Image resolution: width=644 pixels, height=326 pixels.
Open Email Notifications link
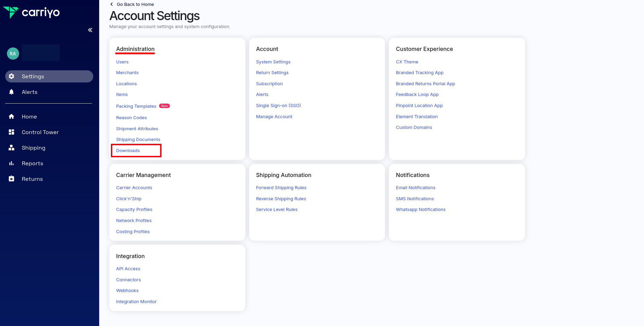416,187
